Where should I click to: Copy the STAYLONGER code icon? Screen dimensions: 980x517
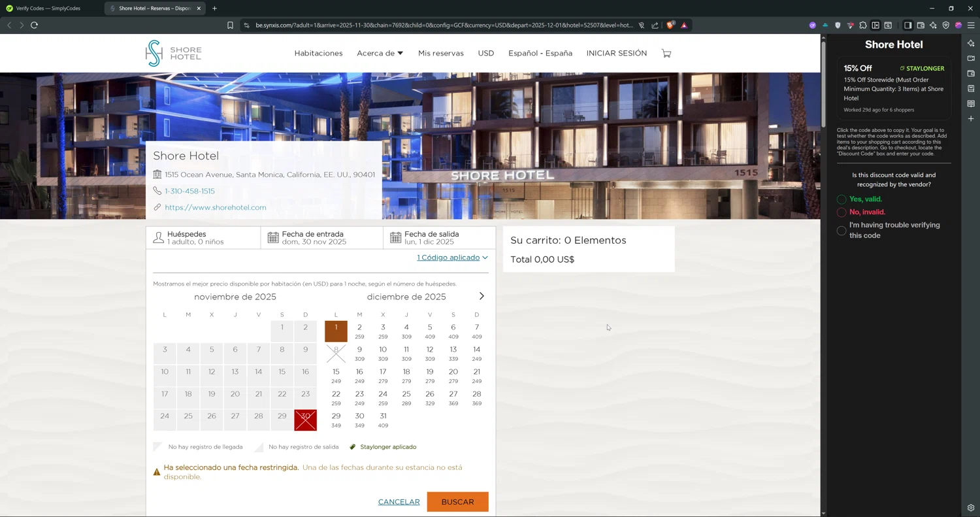(902, 68)
